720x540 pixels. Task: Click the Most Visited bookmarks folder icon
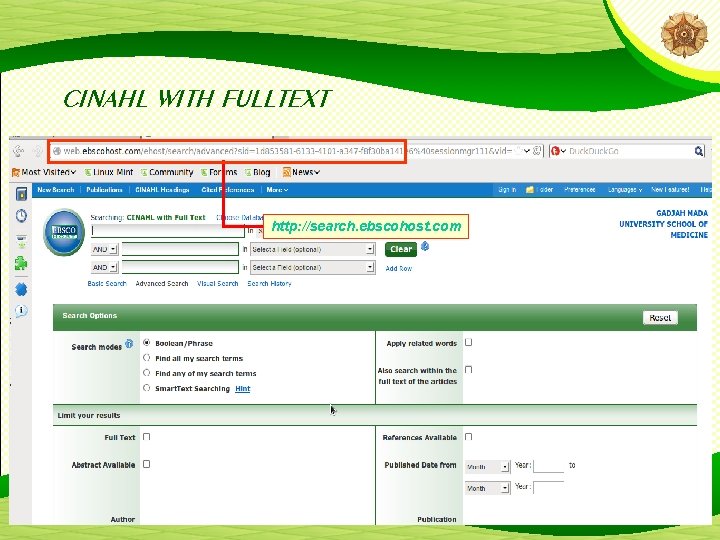tap(16, 172)
